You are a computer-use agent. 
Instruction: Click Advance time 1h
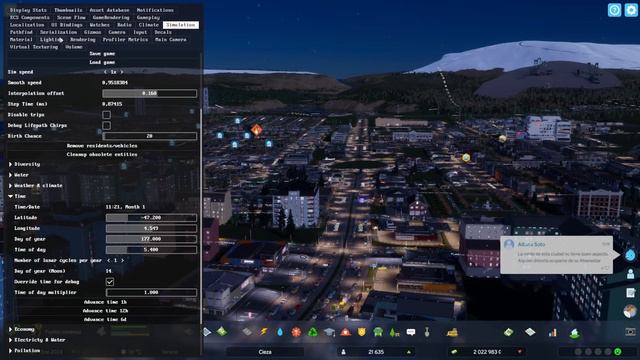[105, 302]
